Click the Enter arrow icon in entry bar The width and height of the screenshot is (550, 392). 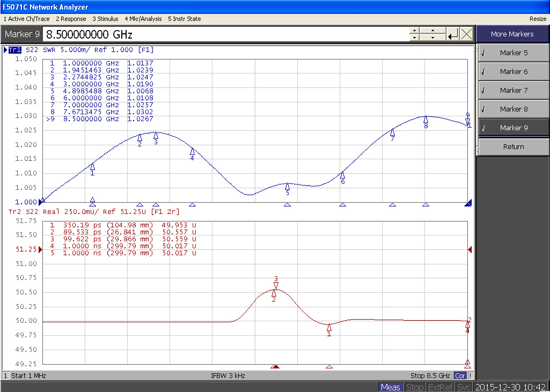[x=453, y=34]
